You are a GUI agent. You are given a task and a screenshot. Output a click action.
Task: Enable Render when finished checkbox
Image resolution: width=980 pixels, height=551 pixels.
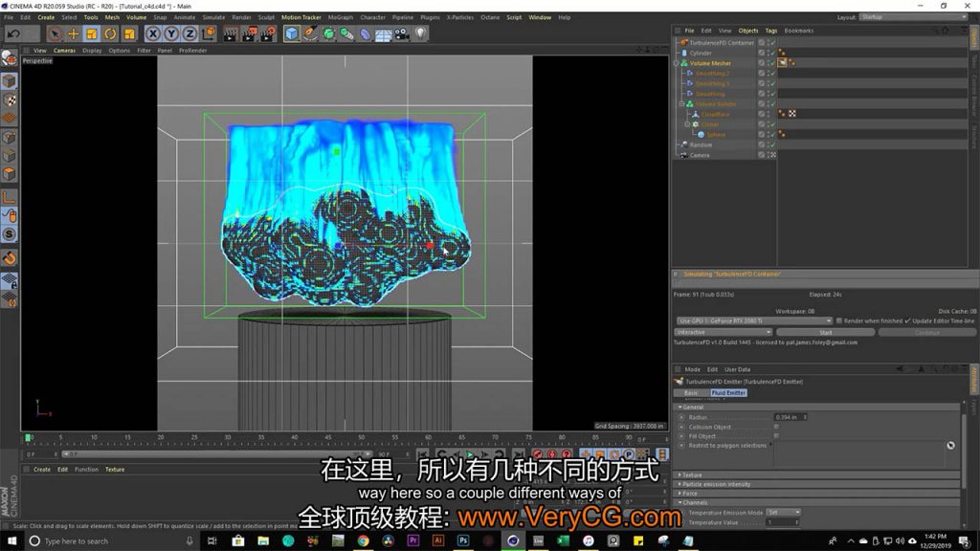pos(838,321)
